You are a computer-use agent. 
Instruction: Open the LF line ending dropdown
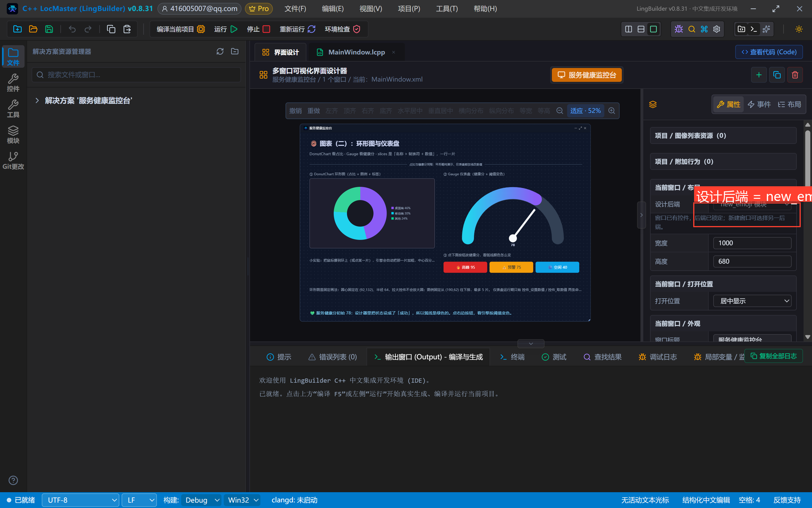coord(139,500)
